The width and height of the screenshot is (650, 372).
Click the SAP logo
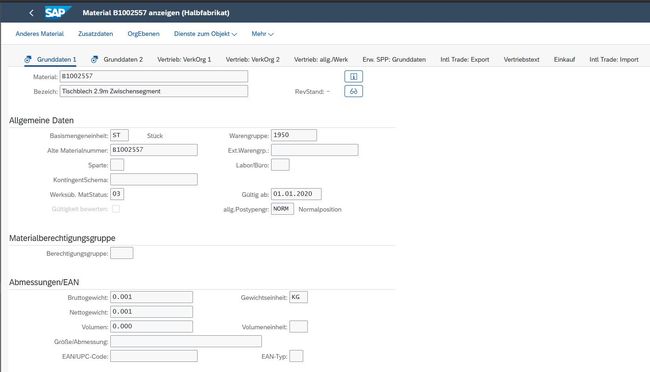coord(58,12)
